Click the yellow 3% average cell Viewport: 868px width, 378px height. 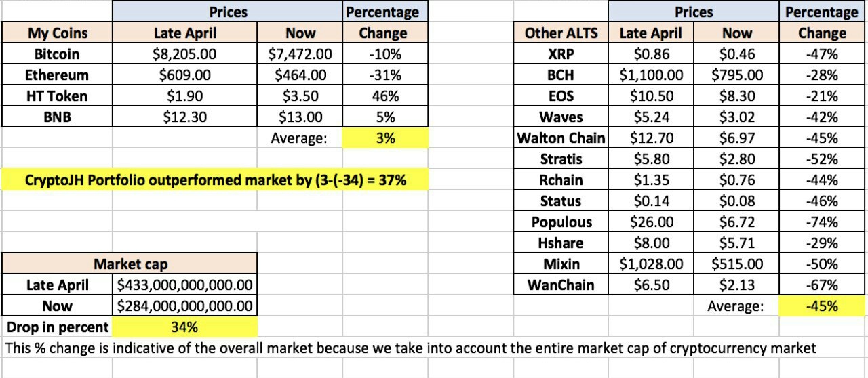coord(385,138)
